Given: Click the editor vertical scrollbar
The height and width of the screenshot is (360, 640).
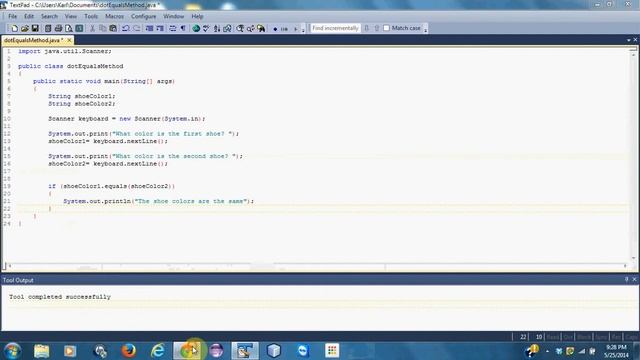Looking at the screenshot, I should (x=633, y=155).
